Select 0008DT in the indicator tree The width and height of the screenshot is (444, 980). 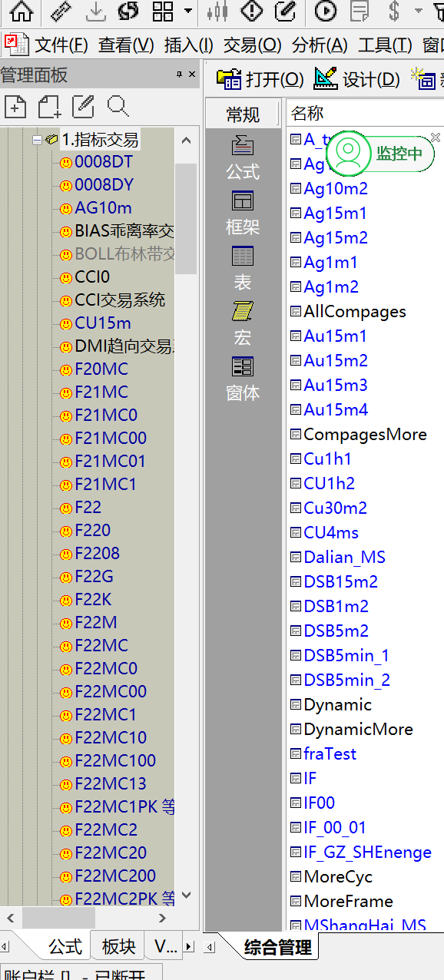[x=104, y=162]
